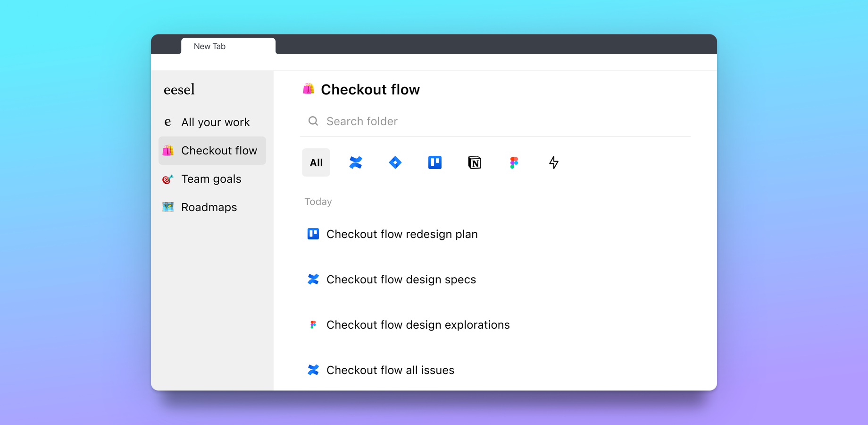Filter by Confluence icon
868x425 pixels.
pyautogui.click(x=356, y=162)
